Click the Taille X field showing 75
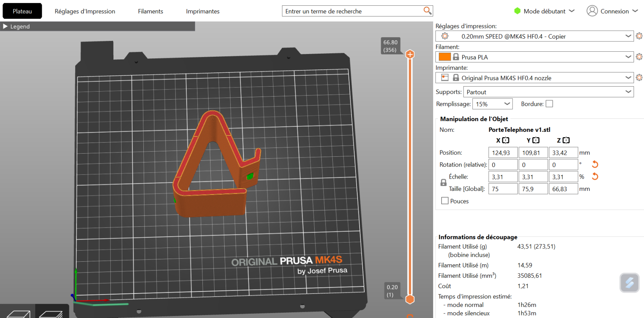 [503, 189]
